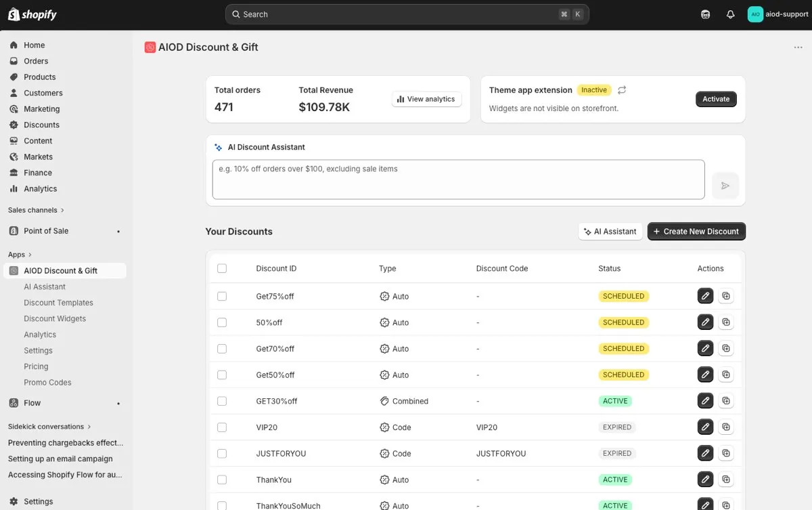Edit the Get75%off discount
This screenshot has height=510, width=812.
(706, 296)
